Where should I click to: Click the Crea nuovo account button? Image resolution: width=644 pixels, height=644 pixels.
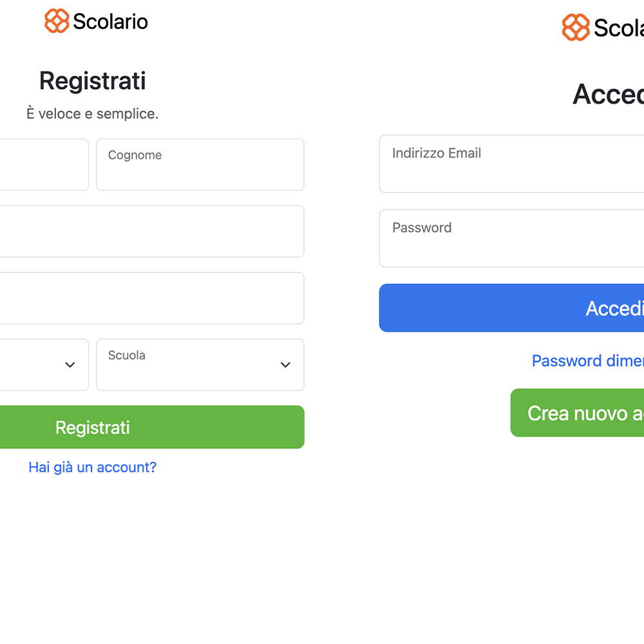577,413
